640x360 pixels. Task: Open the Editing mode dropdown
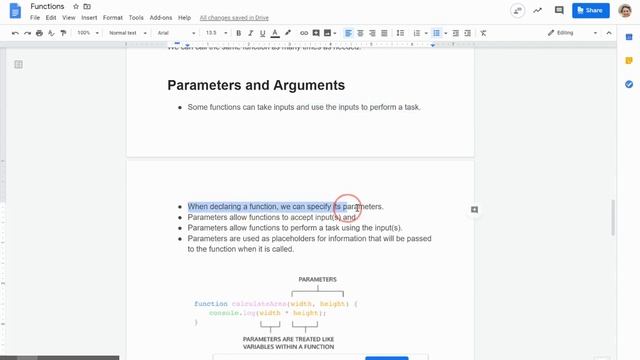572,33
